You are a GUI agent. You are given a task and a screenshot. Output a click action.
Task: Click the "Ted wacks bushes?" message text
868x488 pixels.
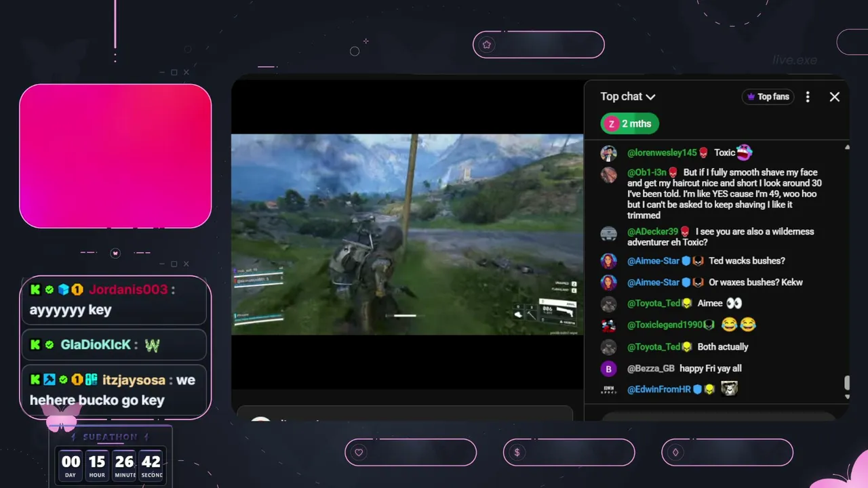pyautogui.click(x=747, y=261)
